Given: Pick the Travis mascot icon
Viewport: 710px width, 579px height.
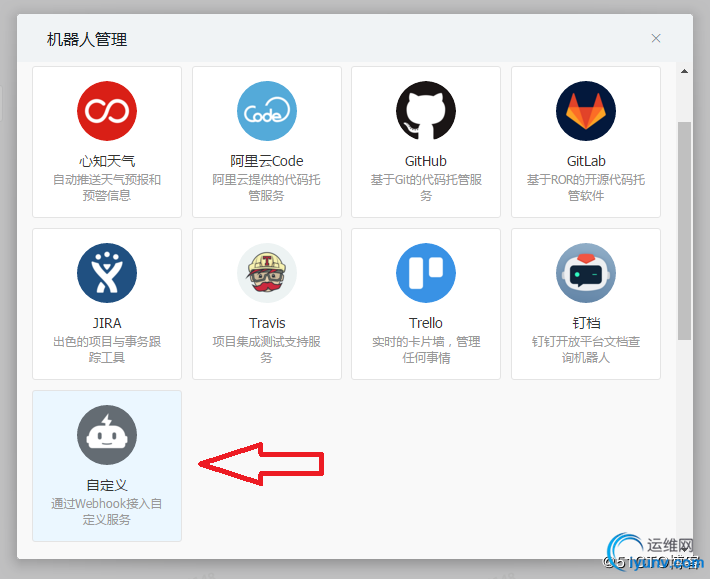Looking at the screenshot, I should point(267,273).
